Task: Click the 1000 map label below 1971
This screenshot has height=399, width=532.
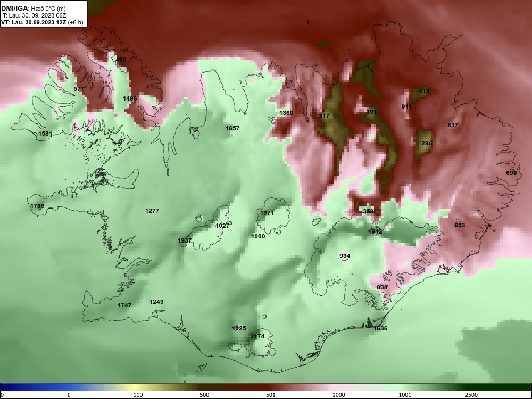Action: tap(258, 236)
